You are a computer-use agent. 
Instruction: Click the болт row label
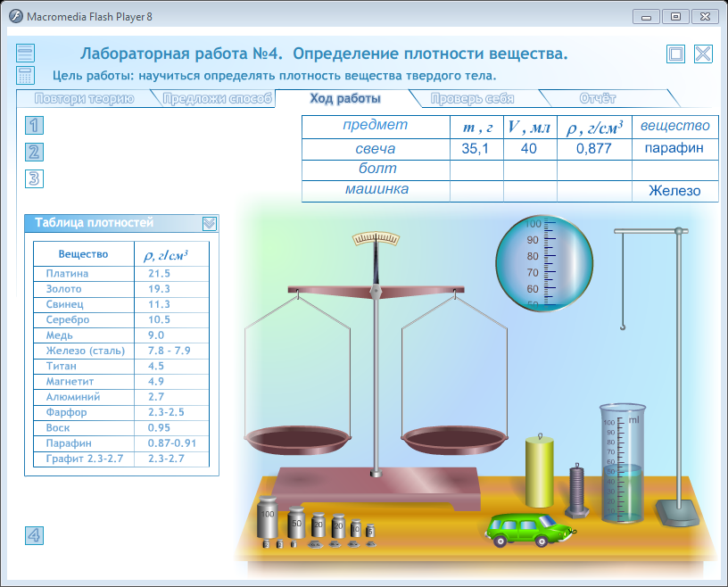point(376,170)
